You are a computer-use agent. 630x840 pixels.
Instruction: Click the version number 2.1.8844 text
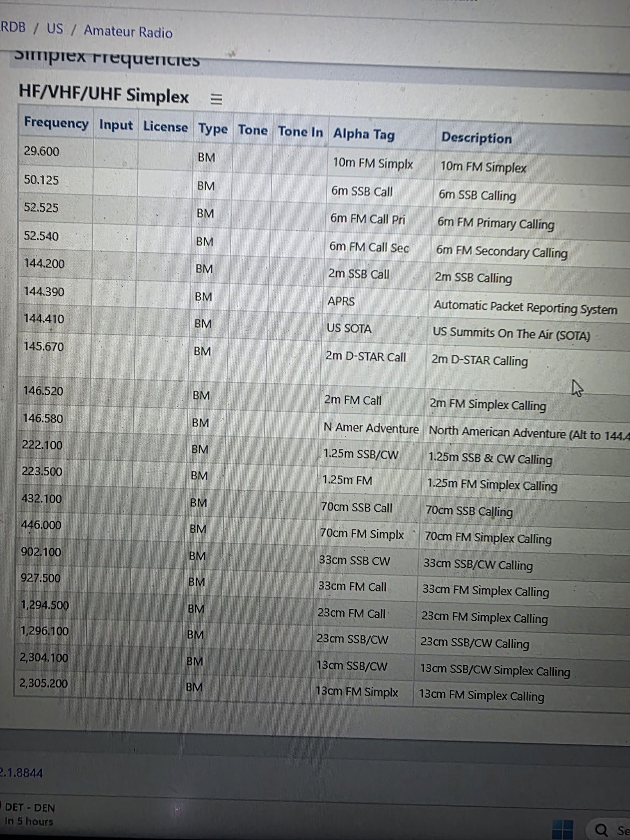pyautogui.click(x=21, y=773)
